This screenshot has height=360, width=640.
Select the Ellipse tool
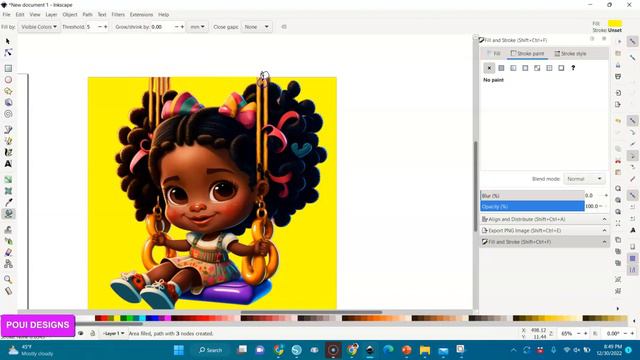[8, 80]
